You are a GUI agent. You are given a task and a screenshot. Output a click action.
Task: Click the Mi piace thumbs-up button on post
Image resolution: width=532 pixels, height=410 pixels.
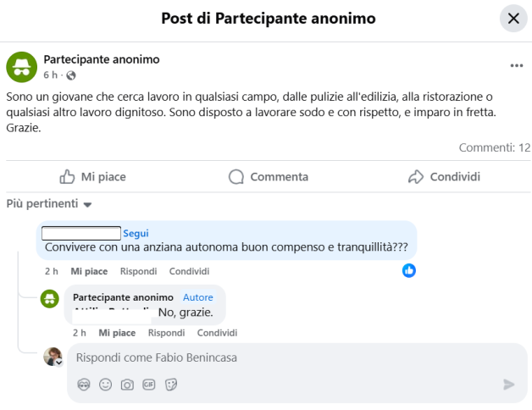pyautogui.click(x=92, y=176)
